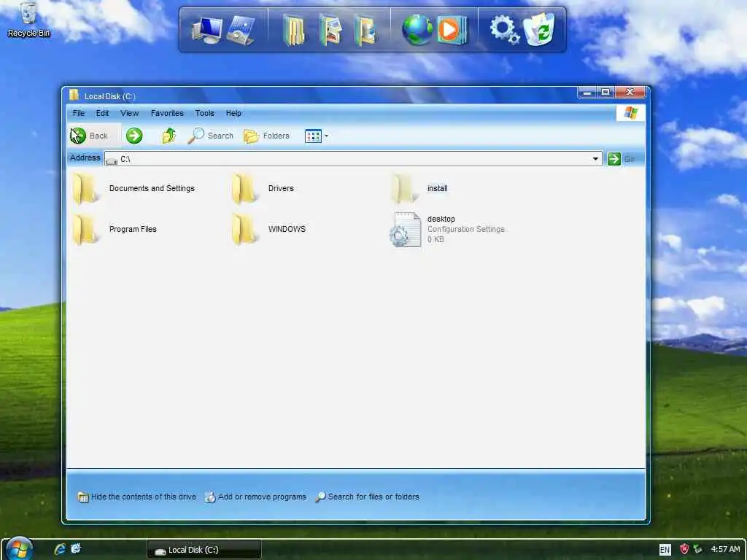The height and width of the screenshot is (560, 747).
Task: Open the Search toolbar button
Action: (x=211, y=136)
